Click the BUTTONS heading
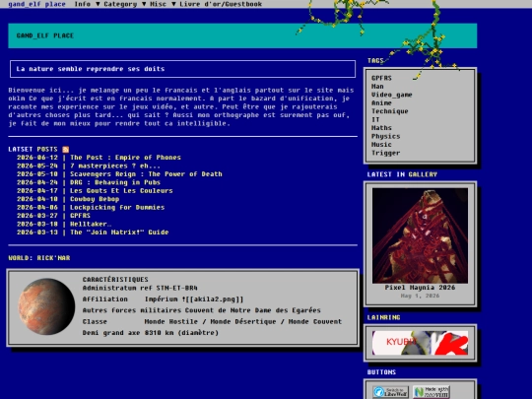This screenshot has height=399, width=532. coord(381,372)
